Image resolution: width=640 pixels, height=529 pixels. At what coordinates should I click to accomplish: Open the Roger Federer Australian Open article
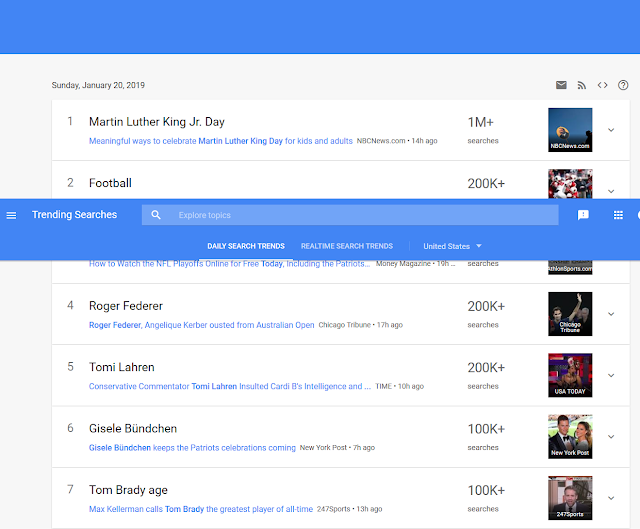pyautogui.click(x=201, y=325)
